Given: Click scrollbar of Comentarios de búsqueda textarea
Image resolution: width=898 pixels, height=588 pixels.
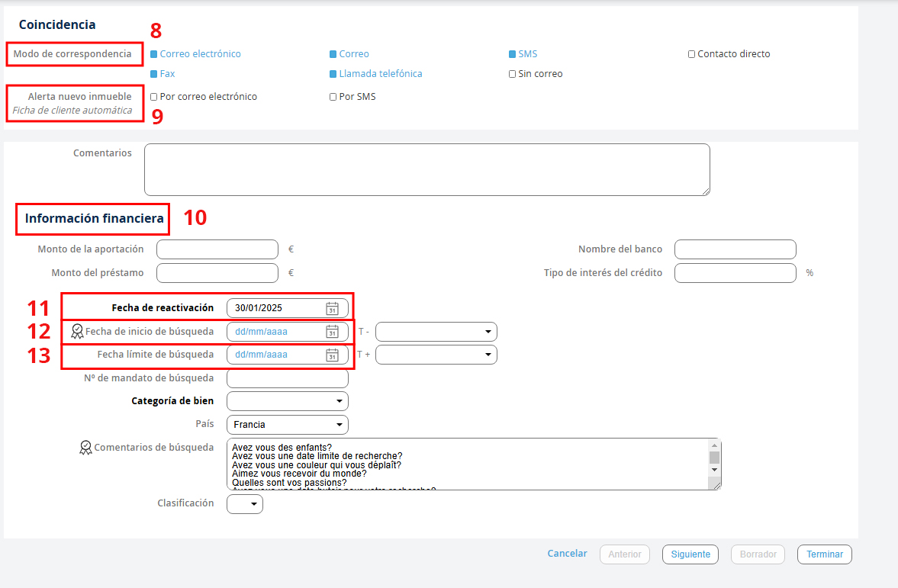Looking at the screenshot, I should click(714, 458).
